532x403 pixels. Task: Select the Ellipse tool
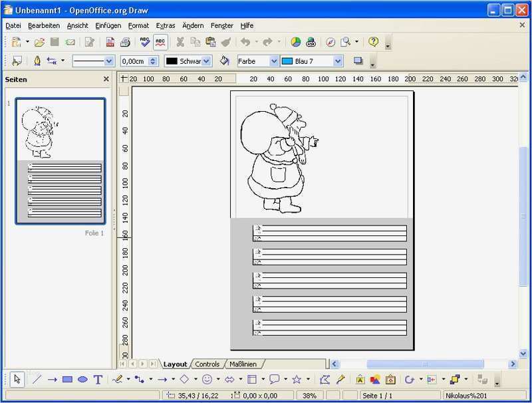point(82,379)
